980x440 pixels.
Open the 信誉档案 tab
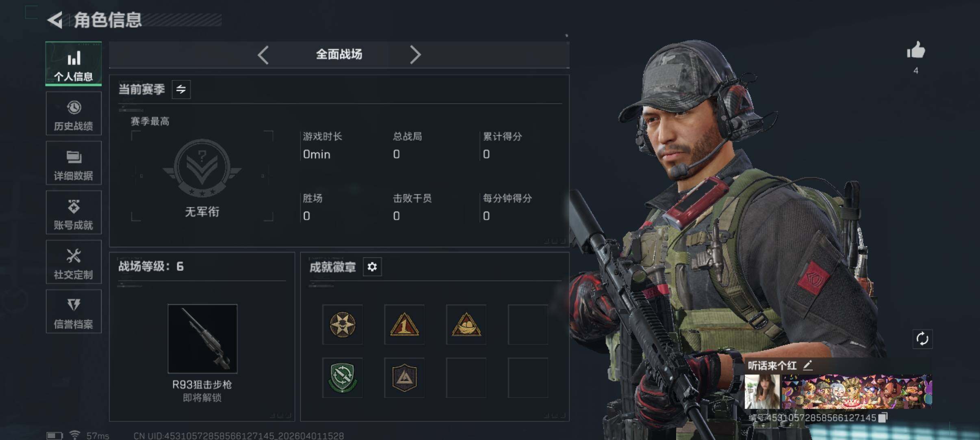[74, 312]
